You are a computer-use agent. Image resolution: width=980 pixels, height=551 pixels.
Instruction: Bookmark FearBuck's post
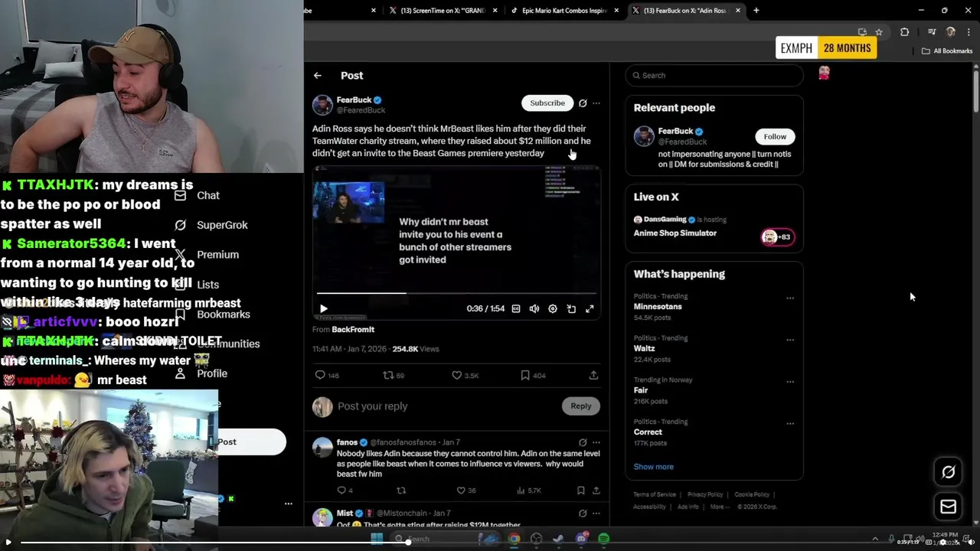[x=533, y=375]
